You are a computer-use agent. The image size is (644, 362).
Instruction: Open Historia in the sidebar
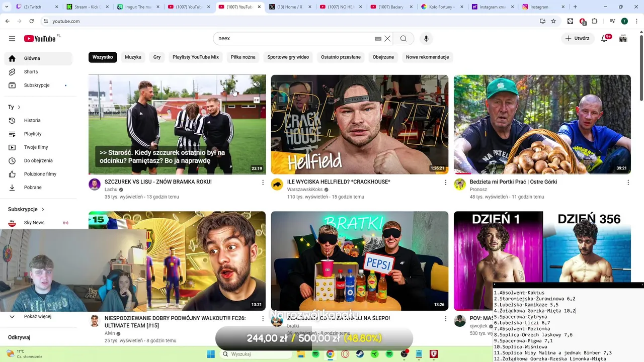pyautogui.click(x=38, y=121)
